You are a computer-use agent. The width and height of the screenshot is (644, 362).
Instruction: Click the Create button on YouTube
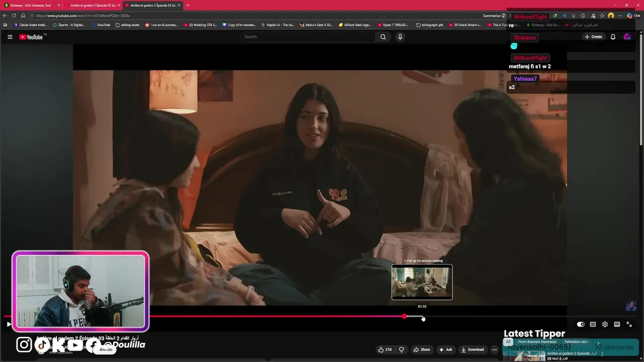click(593, 37)
